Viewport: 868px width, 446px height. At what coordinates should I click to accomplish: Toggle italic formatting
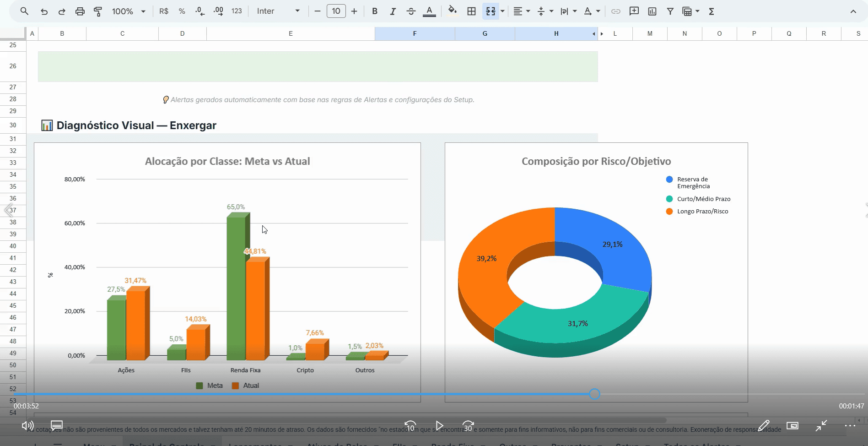coord(393,11)
